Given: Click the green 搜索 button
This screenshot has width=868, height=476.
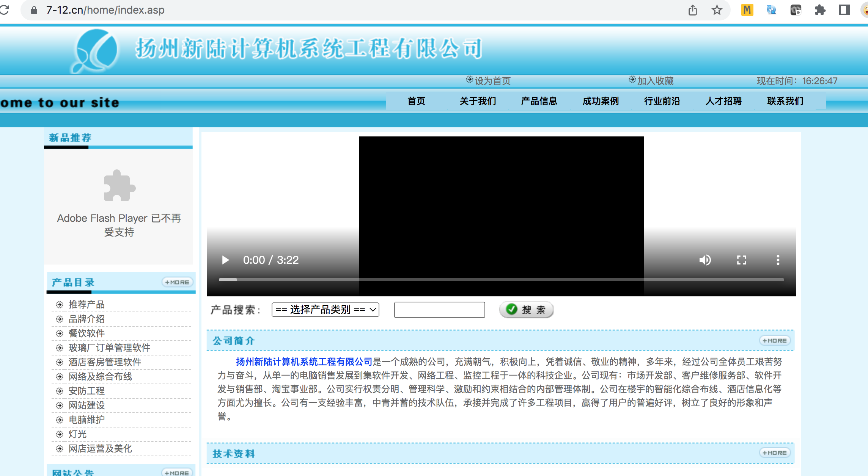Looking at the screenshot, I should tap(526, 310).
